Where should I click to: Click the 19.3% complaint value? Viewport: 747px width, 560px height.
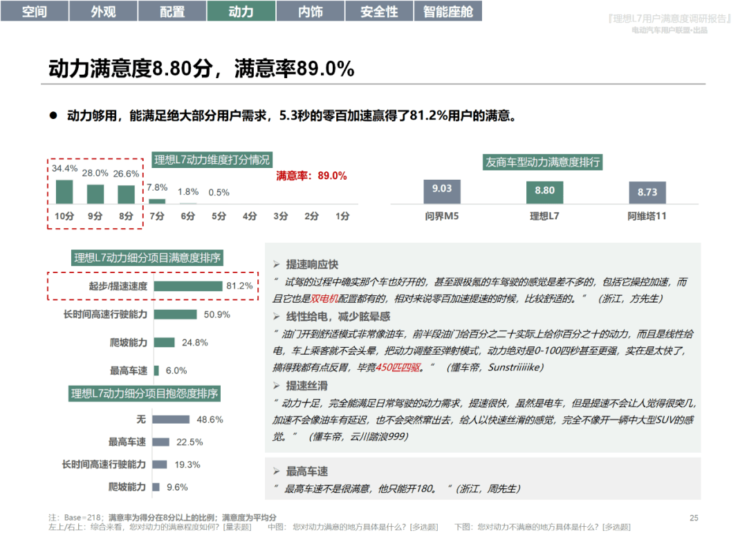click(187, 465)
